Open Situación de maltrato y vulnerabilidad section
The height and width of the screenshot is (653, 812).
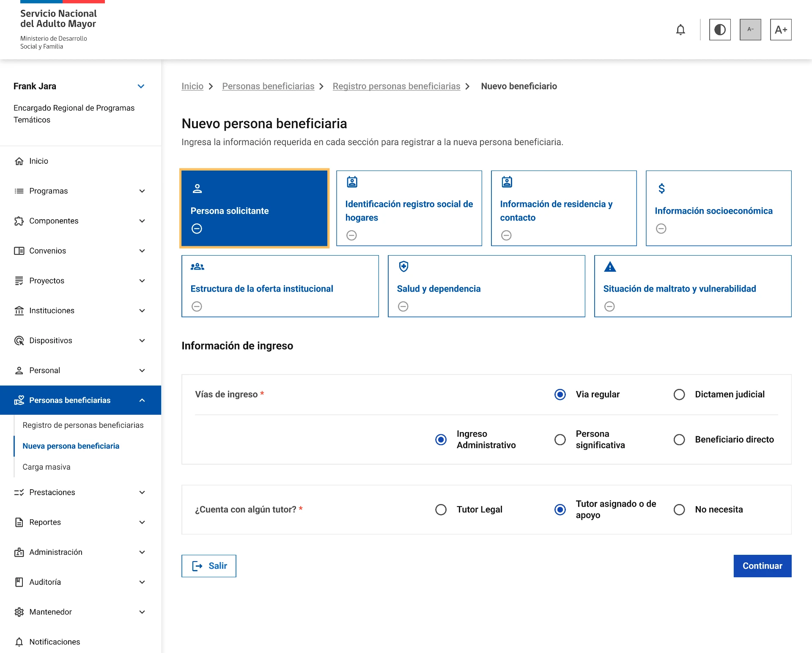693,286
